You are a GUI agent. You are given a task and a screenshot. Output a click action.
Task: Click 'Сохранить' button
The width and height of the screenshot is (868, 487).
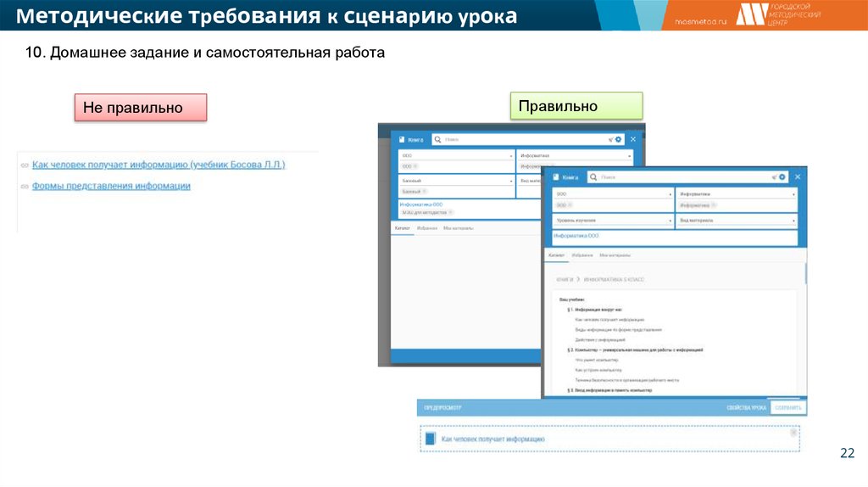(x=787, y=408)
